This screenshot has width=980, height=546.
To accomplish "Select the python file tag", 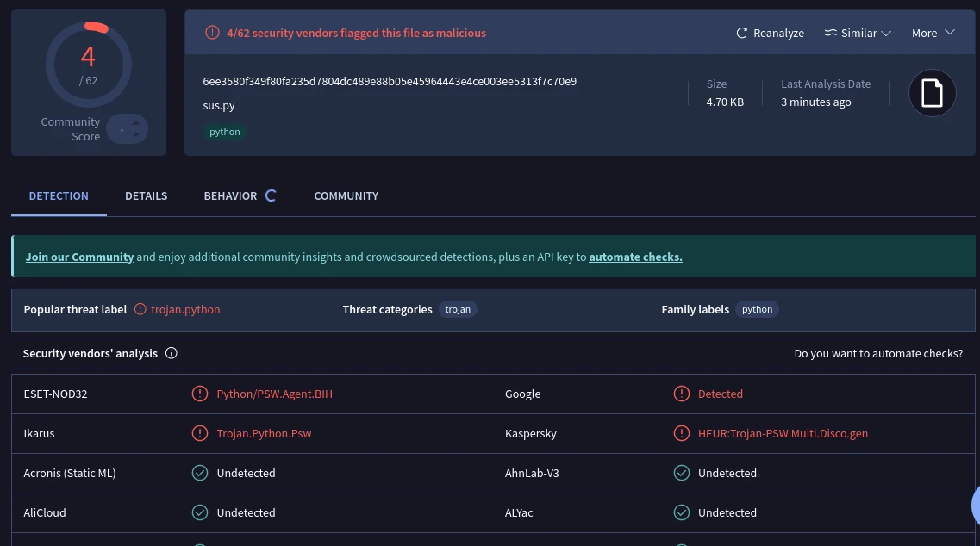I will pos(224,132).
